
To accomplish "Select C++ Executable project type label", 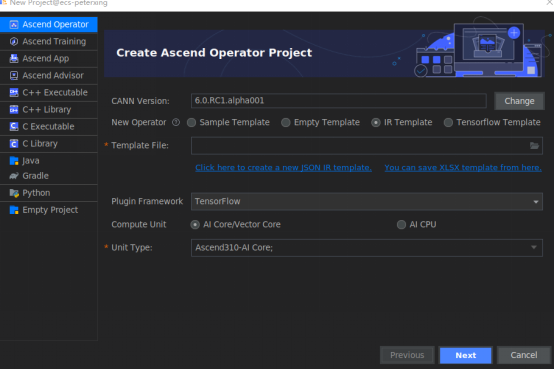I will coord(55,93).
